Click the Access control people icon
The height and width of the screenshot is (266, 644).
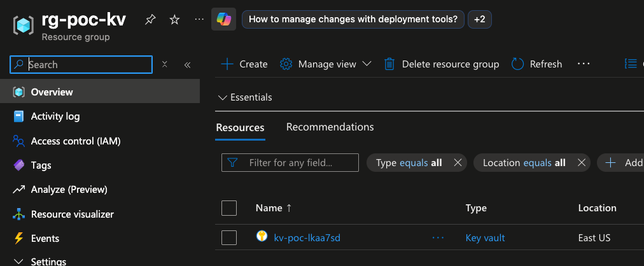[x=18, y=141]
